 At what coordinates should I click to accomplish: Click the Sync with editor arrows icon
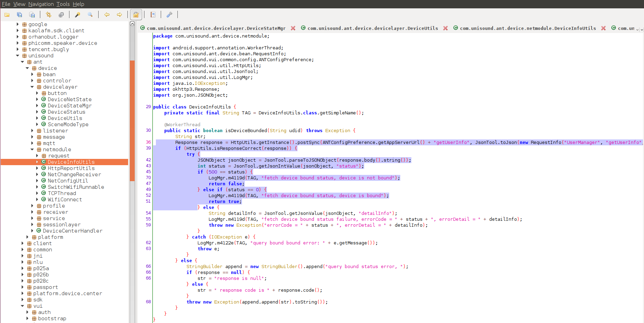coord(49,15)
